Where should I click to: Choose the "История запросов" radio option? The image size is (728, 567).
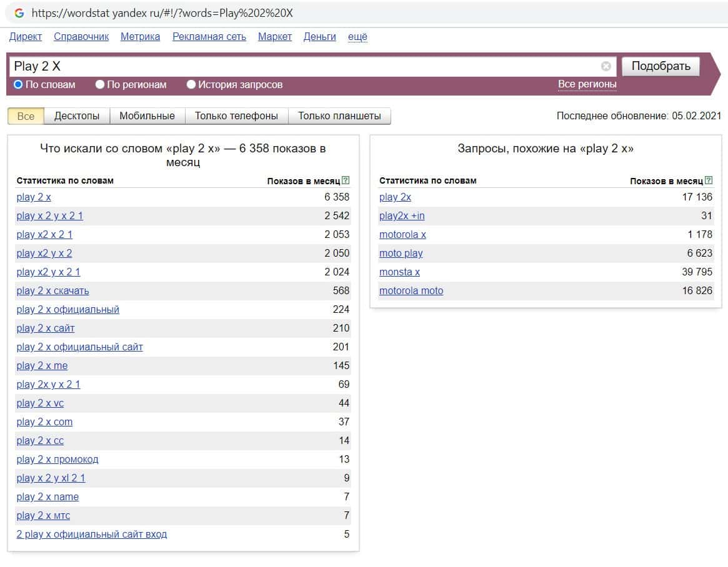(191, 84)
